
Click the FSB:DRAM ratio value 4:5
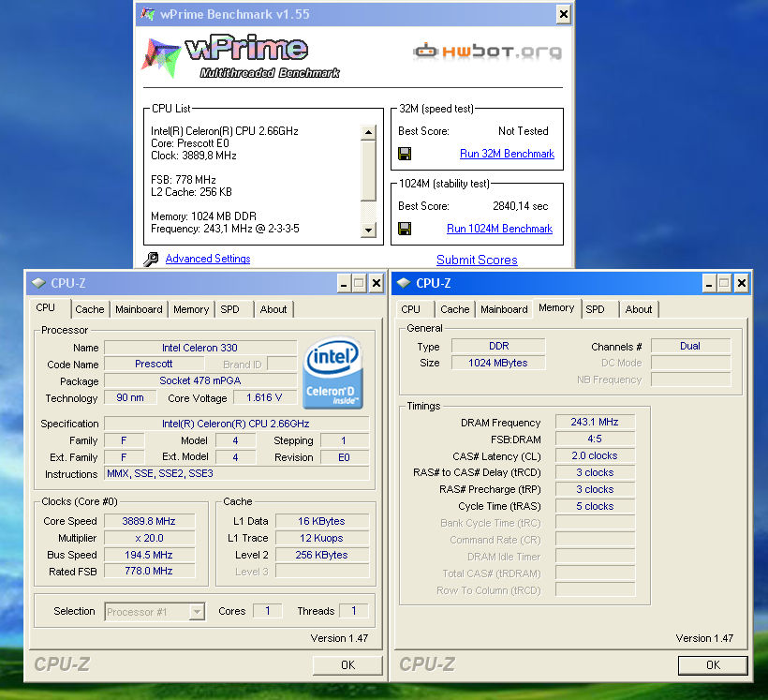[595, 439]
